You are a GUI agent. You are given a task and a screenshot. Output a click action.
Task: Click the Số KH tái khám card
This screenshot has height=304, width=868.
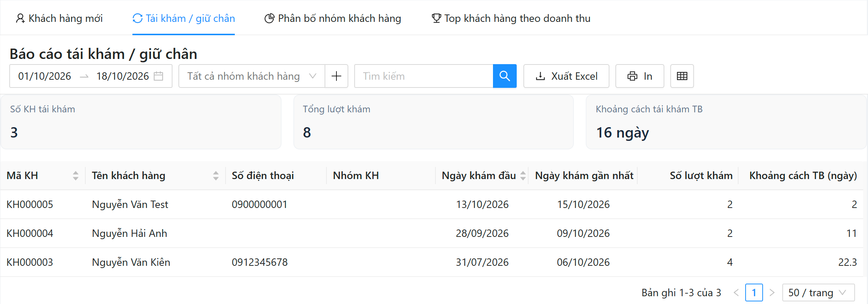(x=141, y=122)
